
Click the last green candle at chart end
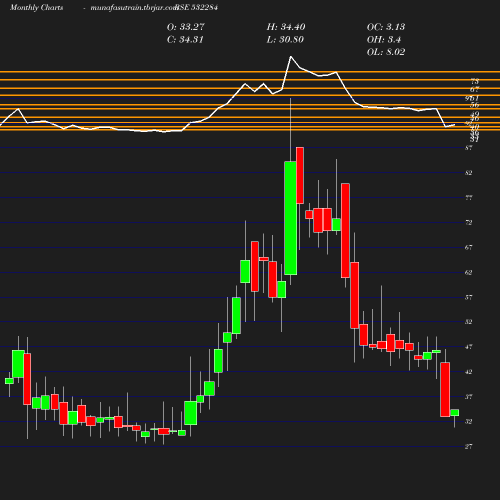455,413
